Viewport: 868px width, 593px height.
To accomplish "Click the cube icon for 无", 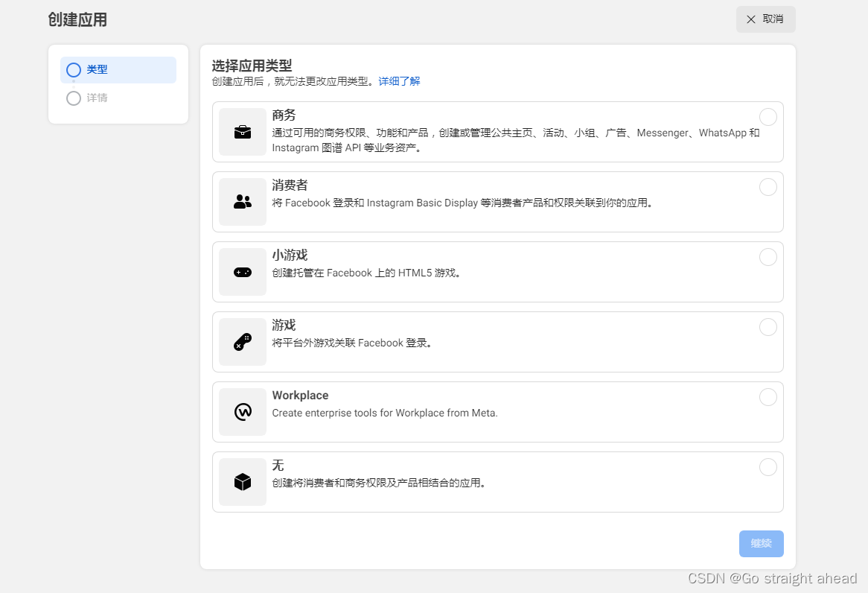I will pos(243,482).
